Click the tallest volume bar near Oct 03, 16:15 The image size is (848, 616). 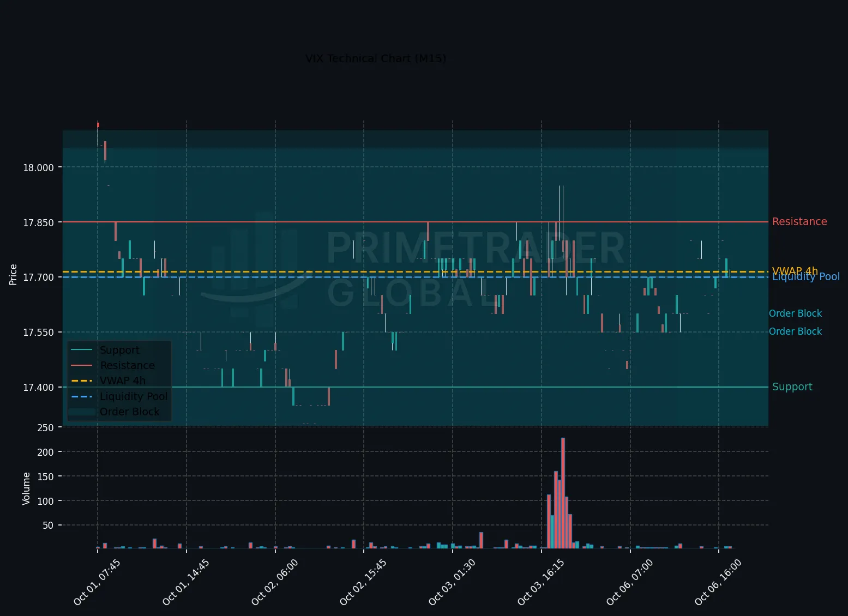[x=563, y=493]
